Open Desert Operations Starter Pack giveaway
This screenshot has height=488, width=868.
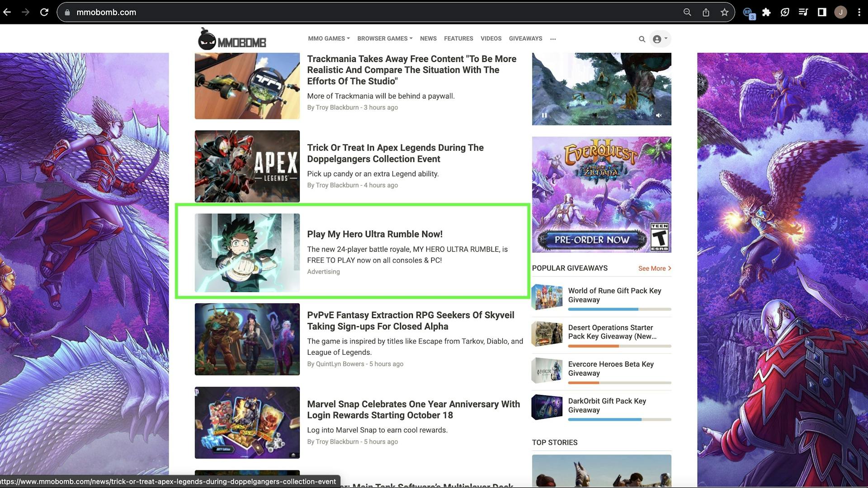(x=612, y=332)
